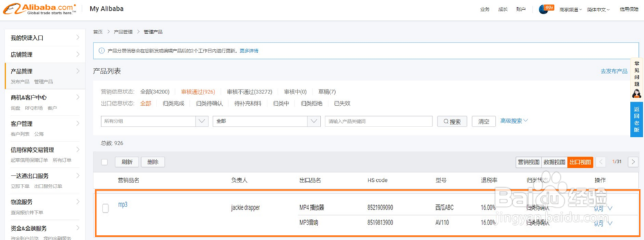Go to 产品管理 breadcrumb
644x240 pixels.
pos(123,32)
